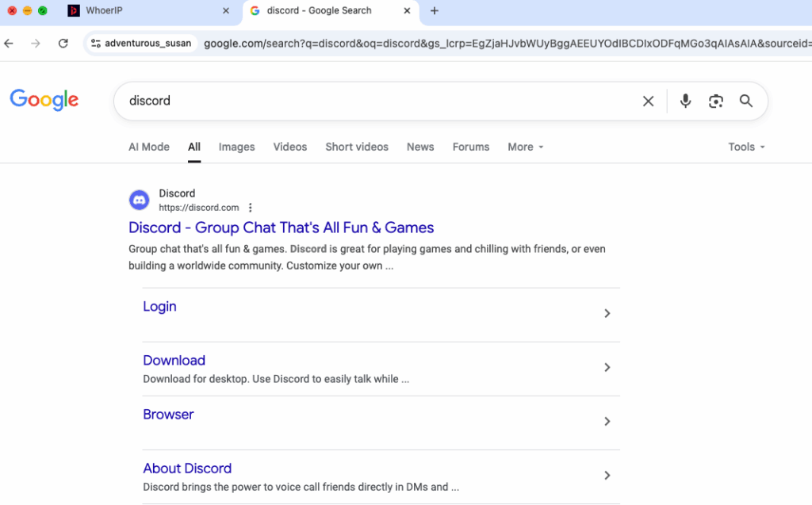Open the Browser sitelink
Screen dimensions: 812x505
168,415
